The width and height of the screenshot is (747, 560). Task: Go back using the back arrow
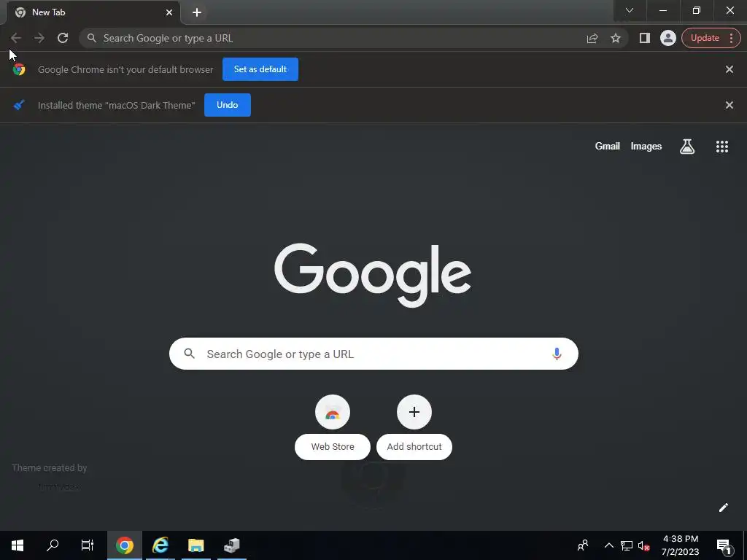(16, 38)
